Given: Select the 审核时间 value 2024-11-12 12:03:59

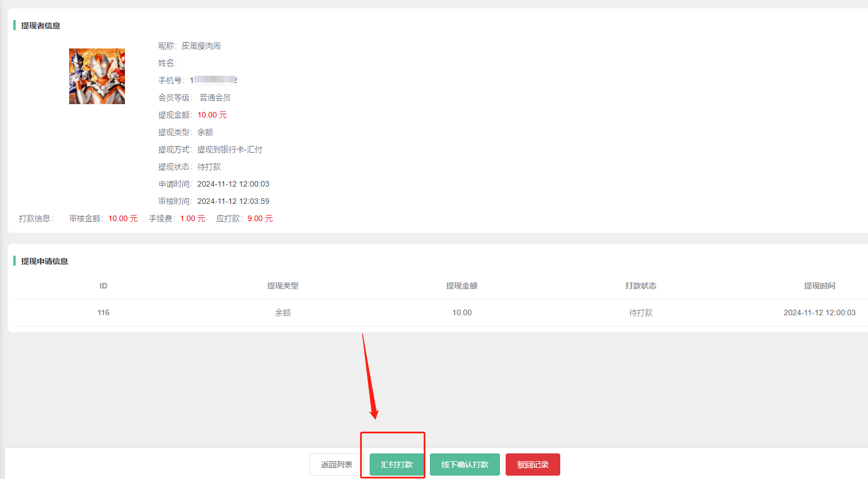Looking at the screenshot, I should tap(233, 201).
